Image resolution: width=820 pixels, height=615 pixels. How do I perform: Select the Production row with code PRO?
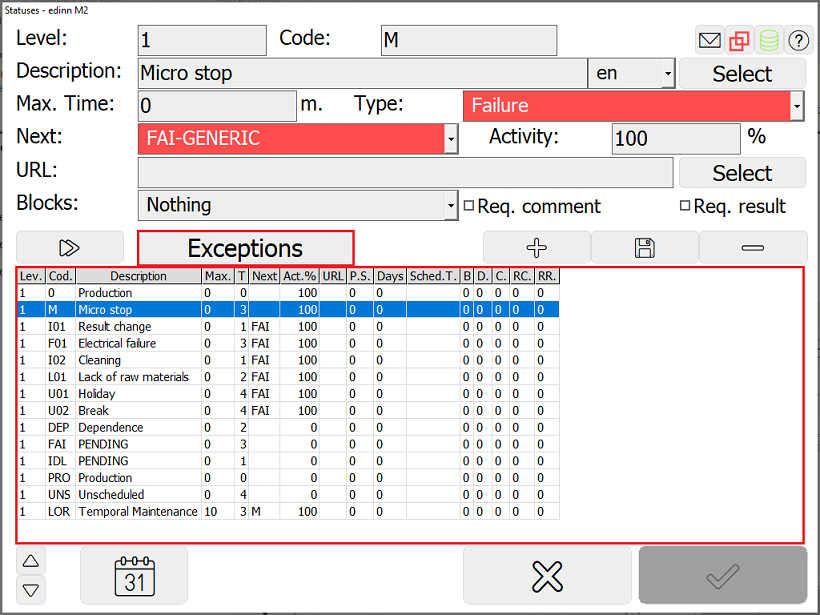pyautogui.click(x=288, y=477)
